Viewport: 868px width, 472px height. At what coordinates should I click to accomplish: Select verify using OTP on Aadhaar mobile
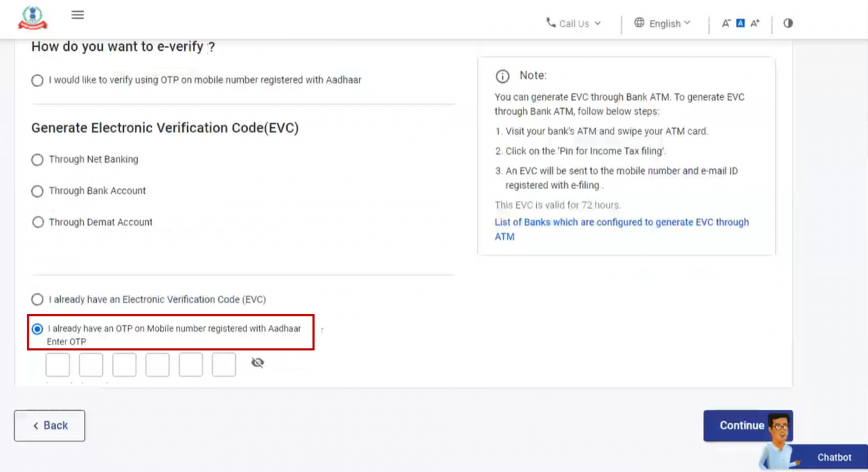pos(37,79)
